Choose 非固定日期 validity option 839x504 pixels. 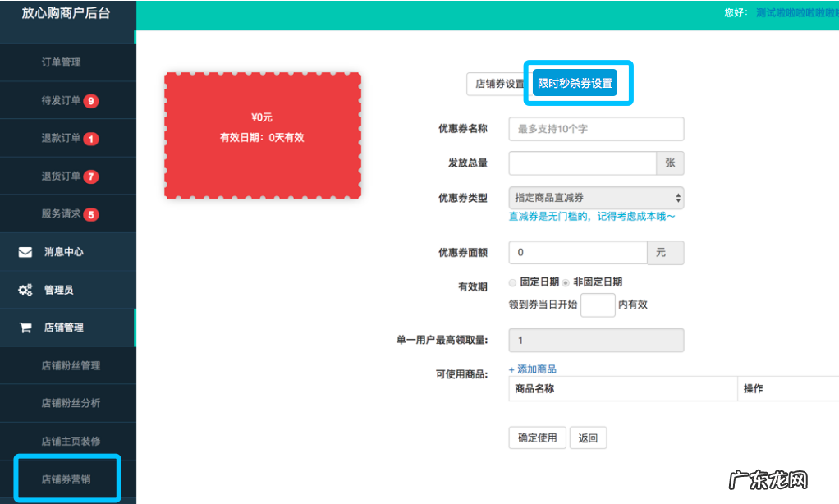pos(565,282)
